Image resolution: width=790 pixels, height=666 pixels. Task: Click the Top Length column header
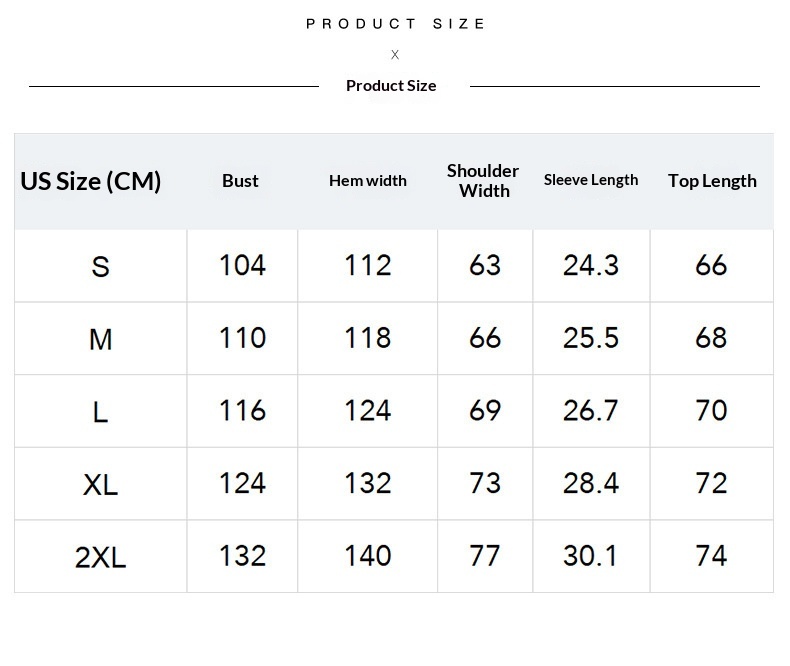(712, 181)
